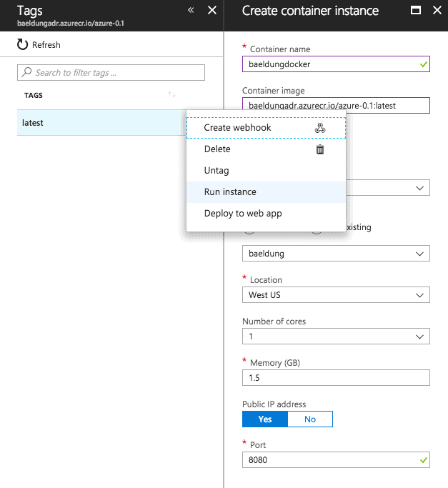Choose Untag in the context menu
The height and width of the screenshot is (488, 448).
(216, 171)
